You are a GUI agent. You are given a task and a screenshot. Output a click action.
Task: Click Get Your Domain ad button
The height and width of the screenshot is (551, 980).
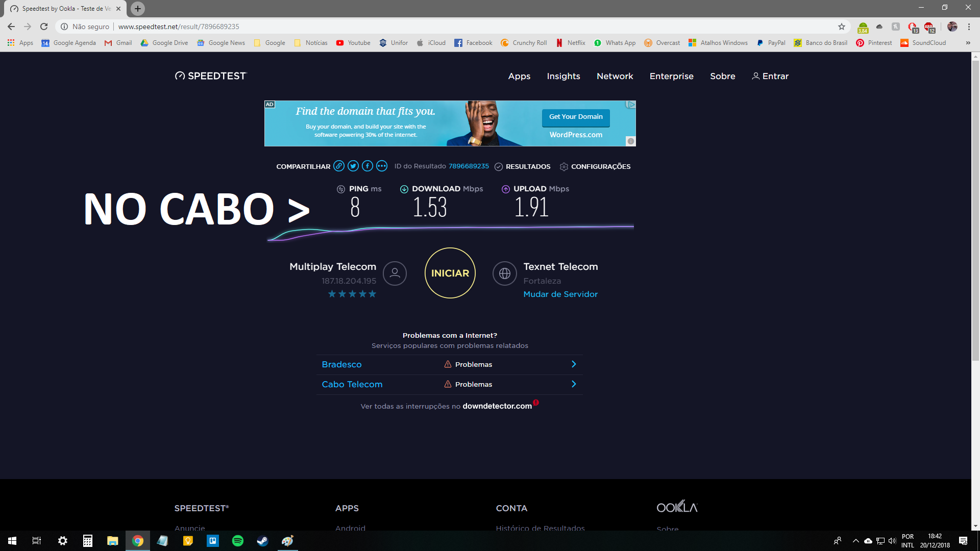pyautogui.click(x=576, y=117)
